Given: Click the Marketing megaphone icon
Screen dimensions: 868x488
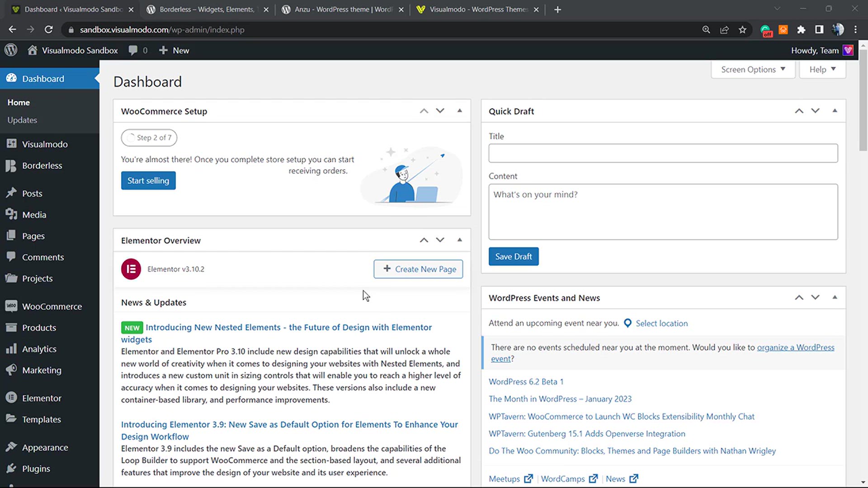Looking at the screenshot, I should pos(11,370).
